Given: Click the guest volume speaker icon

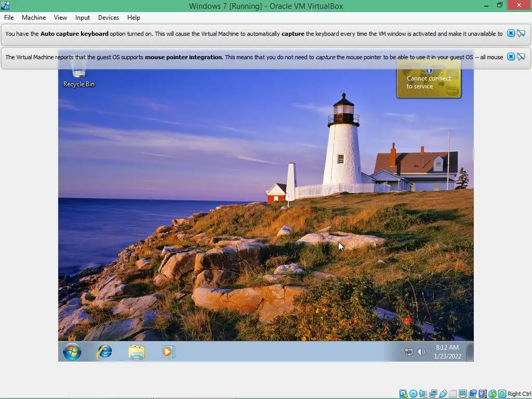Looking at the screenshot, I should click(x=421, y=352).
